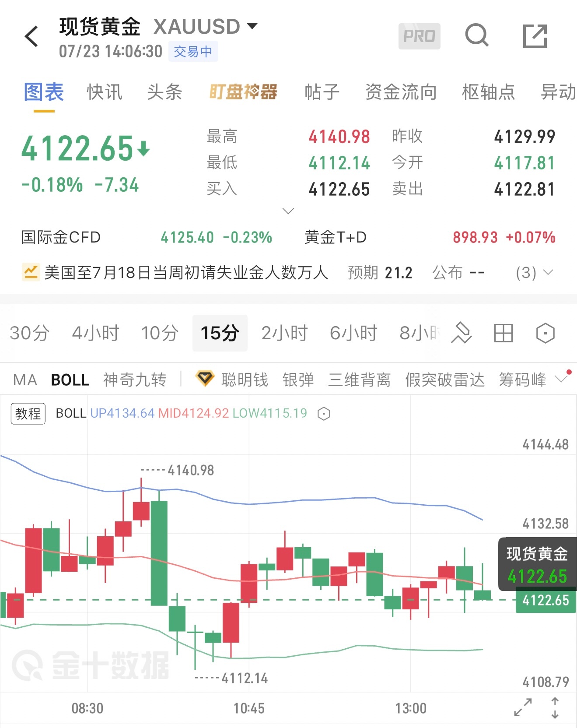Tap the vertical stretch arrows icon
The height and width of the screenshot is (728, 577).
555,708
